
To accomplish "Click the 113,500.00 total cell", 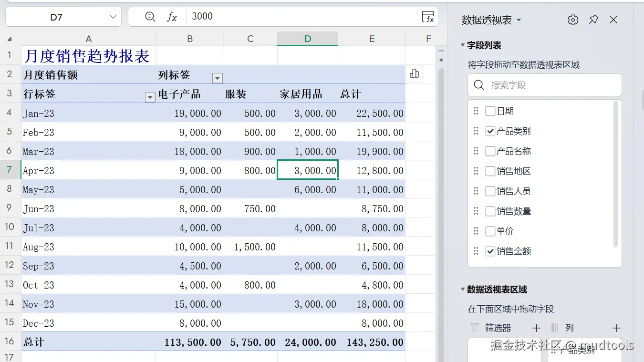I will (189, 342).
